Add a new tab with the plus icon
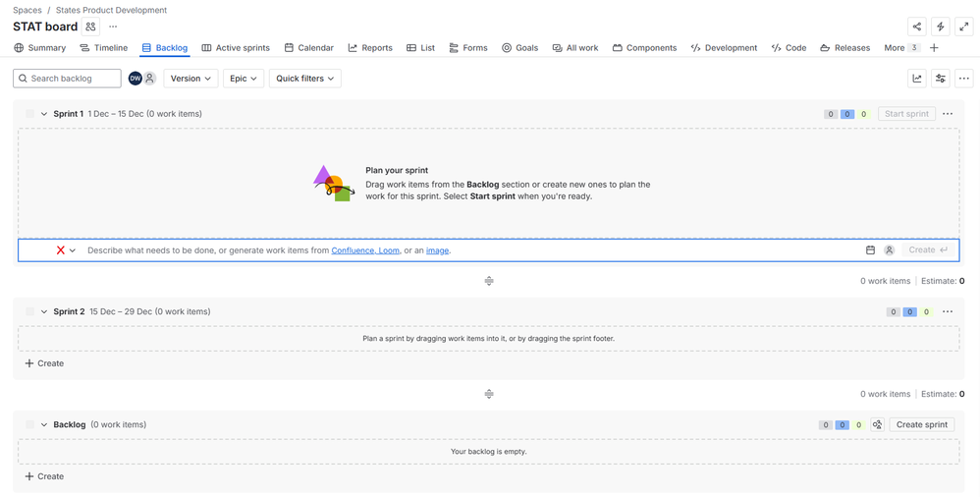980x497 pixels. pyautogui.click(x=934, y=47)
